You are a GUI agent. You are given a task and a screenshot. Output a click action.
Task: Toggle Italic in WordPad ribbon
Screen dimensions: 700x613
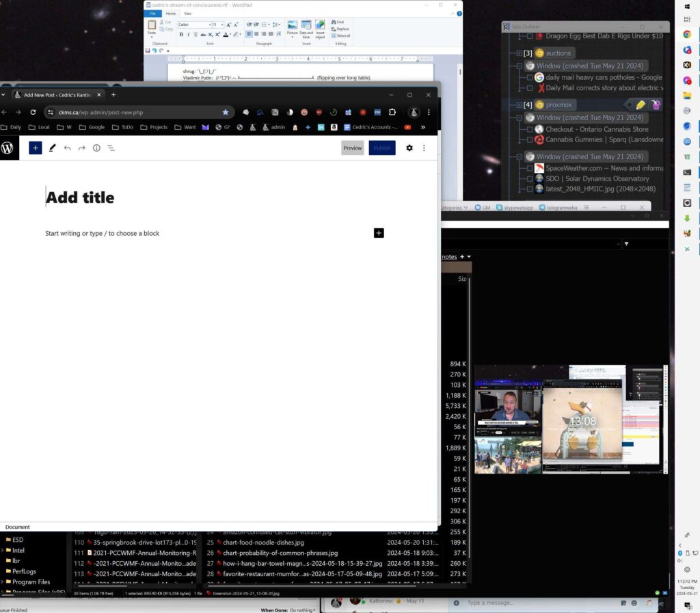tap(189, 34)
